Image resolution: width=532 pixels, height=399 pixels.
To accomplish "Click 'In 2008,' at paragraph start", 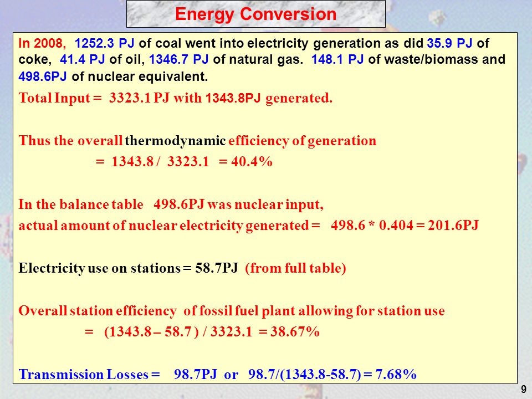I will pos(42,43).
